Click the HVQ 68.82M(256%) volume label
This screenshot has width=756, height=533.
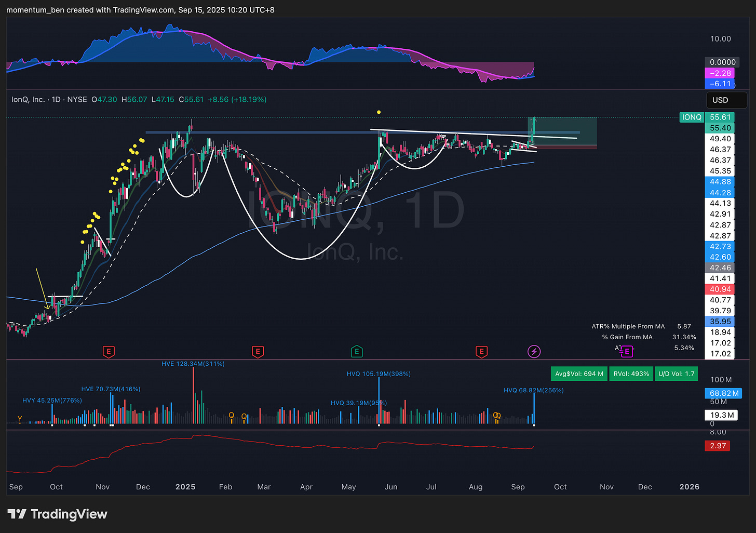click(x=534, y=390)
